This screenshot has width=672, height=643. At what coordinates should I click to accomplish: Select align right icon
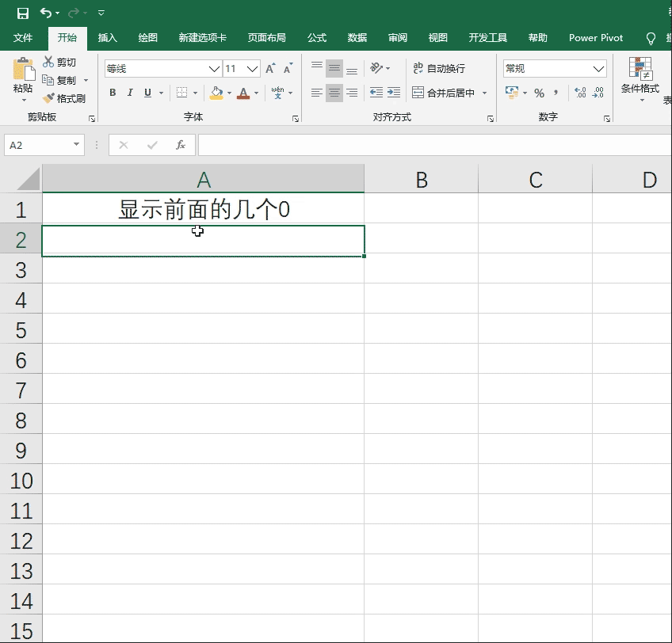point(351,93)
